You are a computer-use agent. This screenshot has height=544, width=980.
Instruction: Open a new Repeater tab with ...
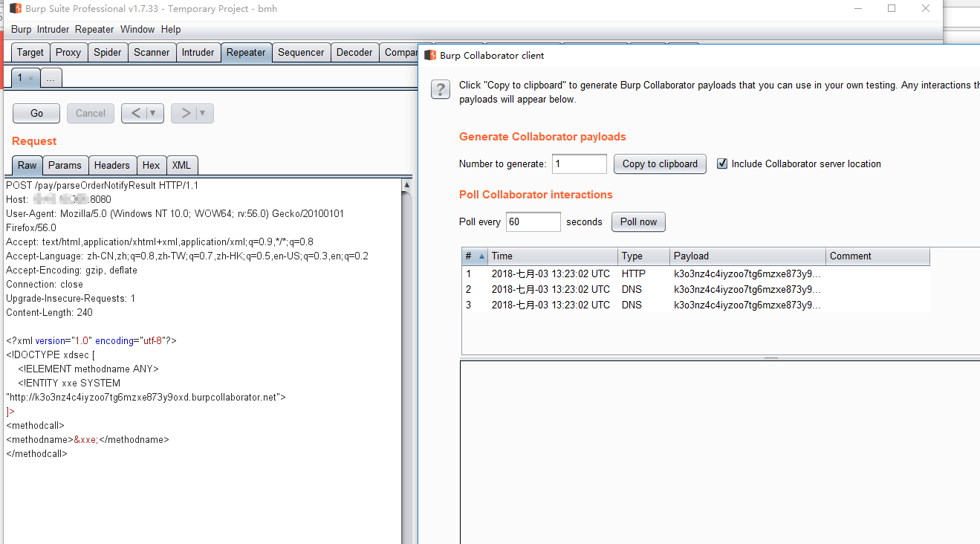[51, 78]
